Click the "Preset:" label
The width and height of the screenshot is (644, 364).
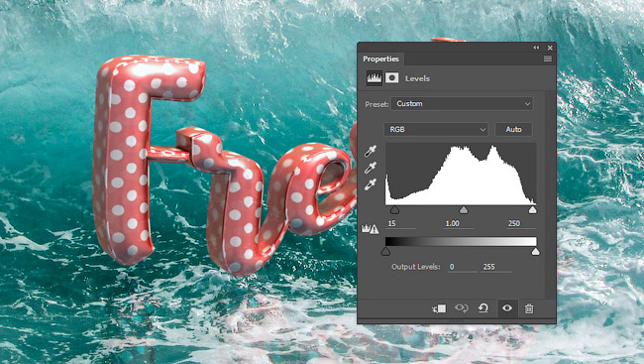tap(376, 104)
